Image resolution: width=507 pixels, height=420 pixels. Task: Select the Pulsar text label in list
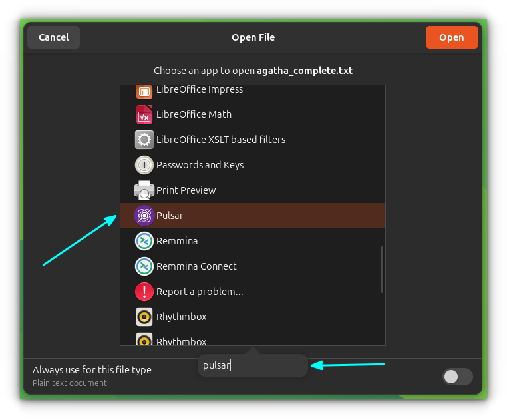point(170,216)
